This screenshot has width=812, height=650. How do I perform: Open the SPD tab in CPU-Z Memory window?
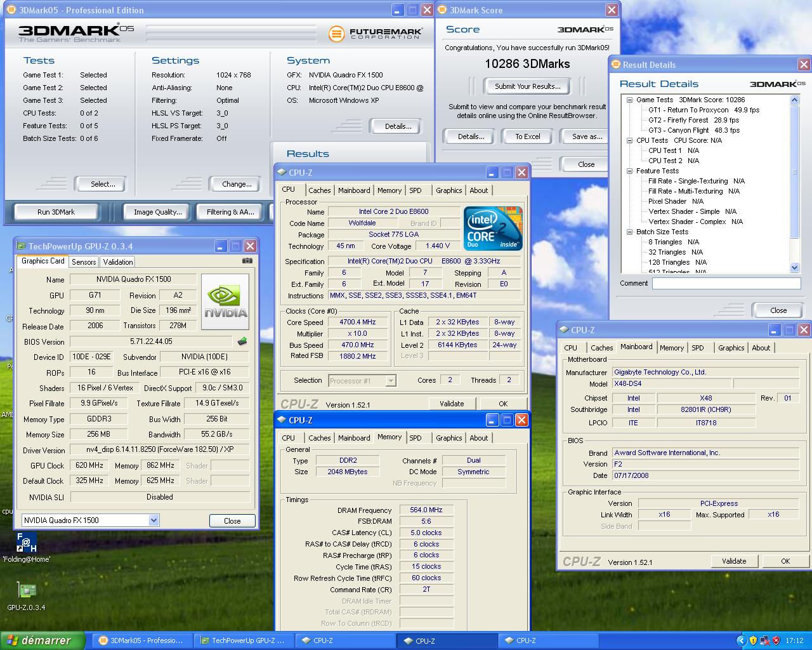point(416,438)
